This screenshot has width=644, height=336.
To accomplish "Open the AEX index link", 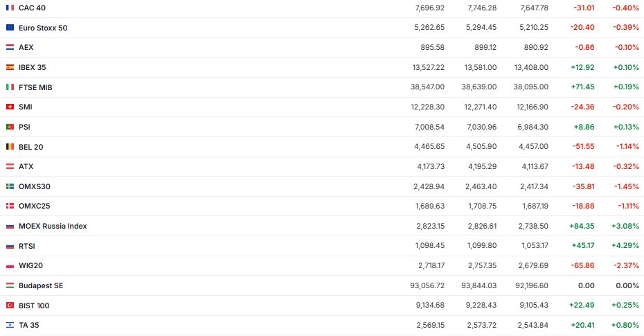I will click(26, 47).
